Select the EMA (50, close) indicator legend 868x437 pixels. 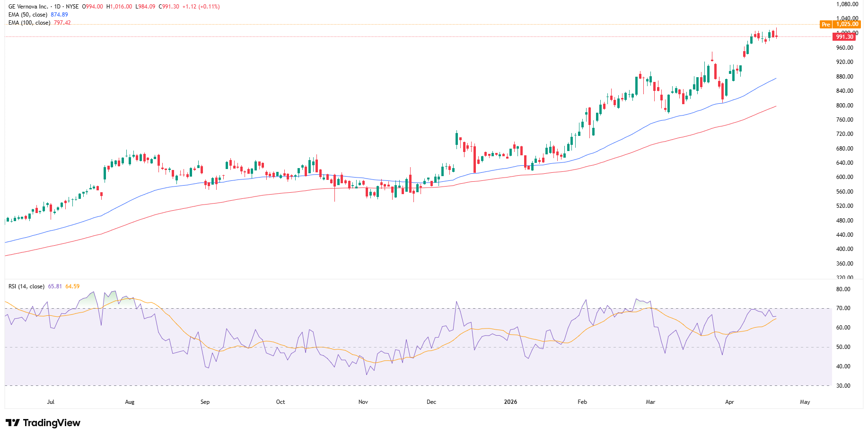click(28, 15)
